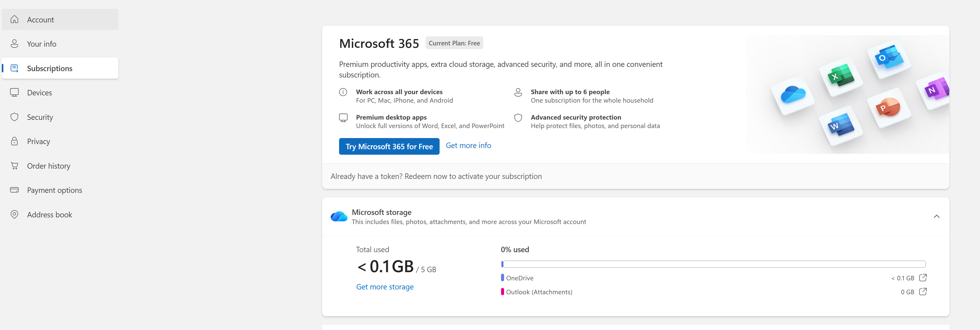Click the 0 GB Outlook value
Screen dimensions: 980x330
907,292
